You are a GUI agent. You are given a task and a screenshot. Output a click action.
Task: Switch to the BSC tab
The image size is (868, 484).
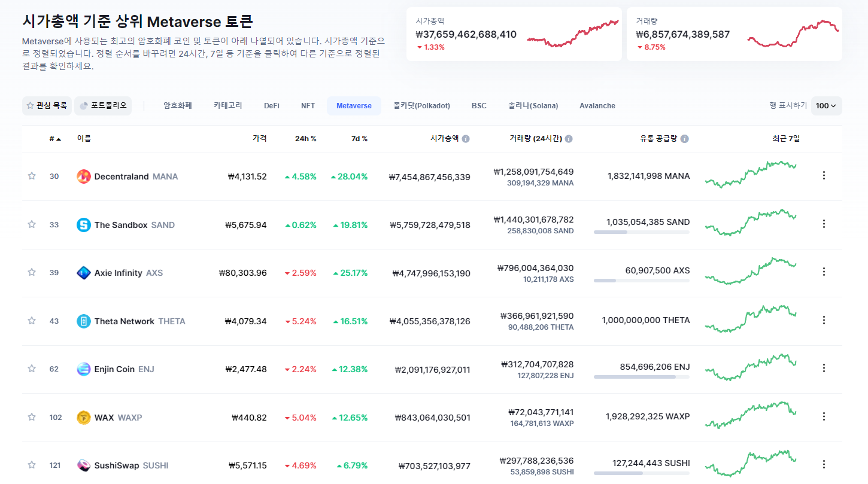click(479, 106)
